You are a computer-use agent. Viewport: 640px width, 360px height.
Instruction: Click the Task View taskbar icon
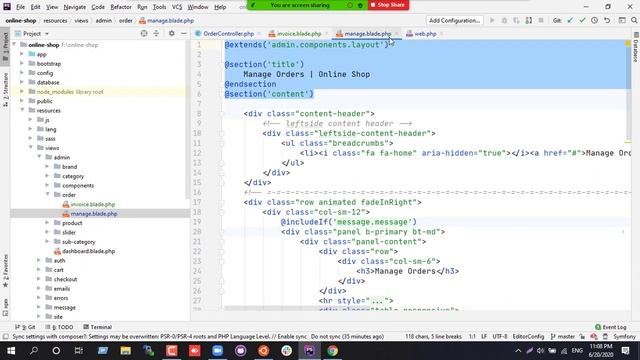point(79,351)
